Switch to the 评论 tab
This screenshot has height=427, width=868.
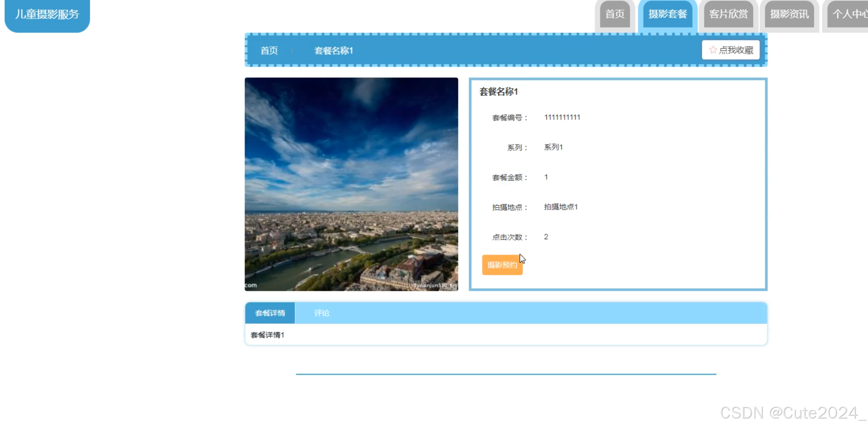322,313
